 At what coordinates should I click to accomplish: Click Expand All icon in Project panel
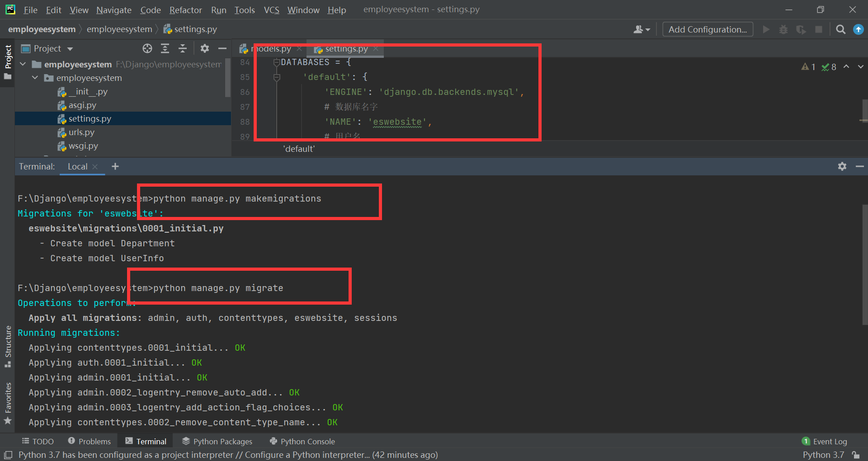tap(165, 48)
